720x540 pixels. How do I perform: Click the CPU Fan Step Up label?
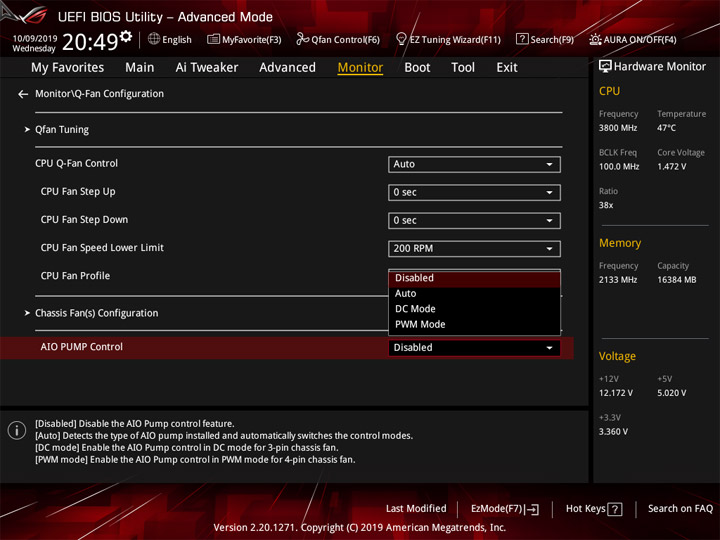point(78,191)
